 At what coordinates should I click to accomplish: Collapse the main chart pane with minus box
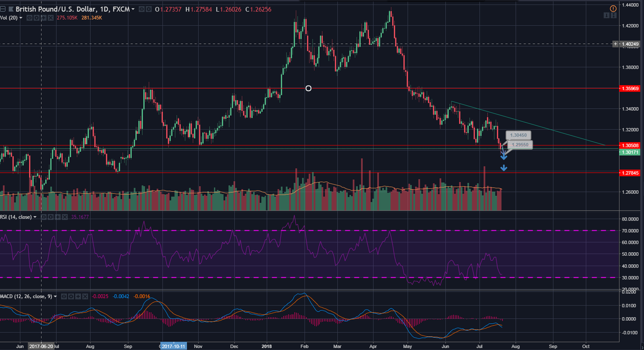[x=3, y=9]
